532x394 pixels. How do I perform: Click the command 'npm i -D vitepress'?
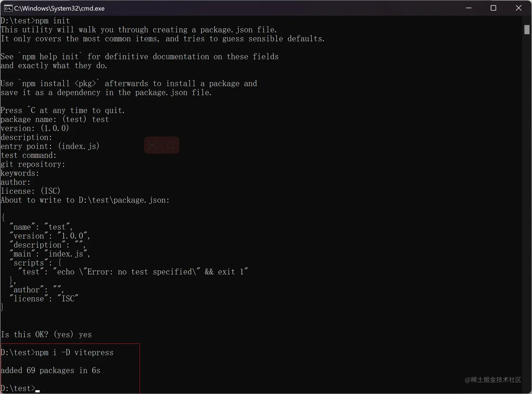pos(74,352)
